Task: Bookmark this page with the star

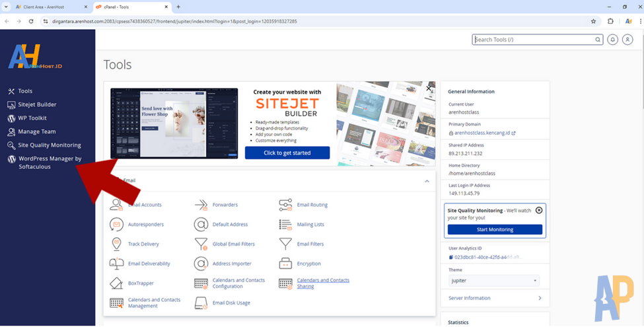Action: 593,21
